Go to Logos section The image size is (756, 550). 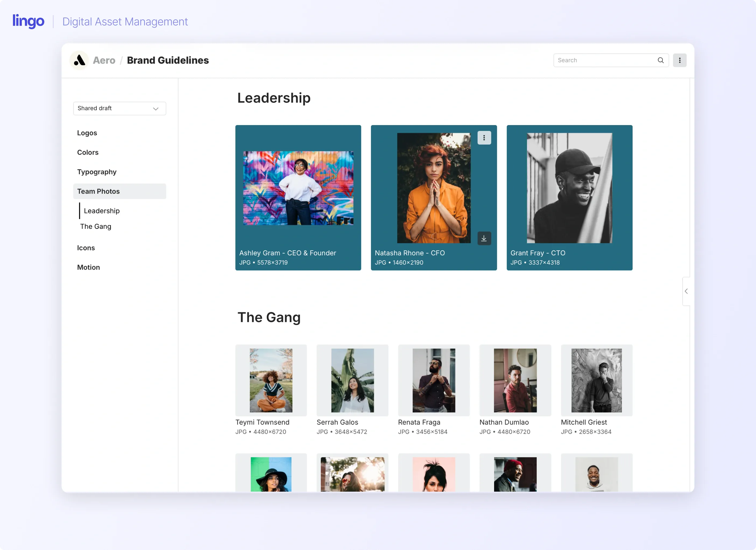coord(87,133)
